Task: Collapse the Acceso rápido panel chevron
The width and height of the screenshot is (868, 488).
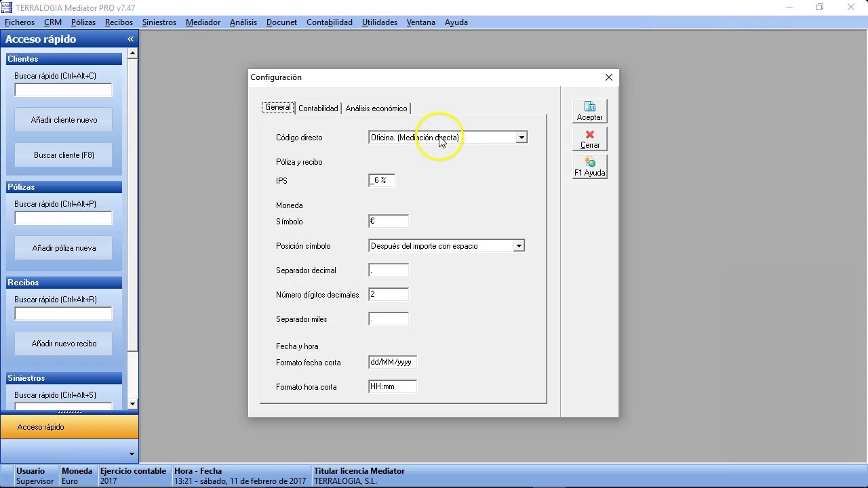Action: click(x=130, y=39)
